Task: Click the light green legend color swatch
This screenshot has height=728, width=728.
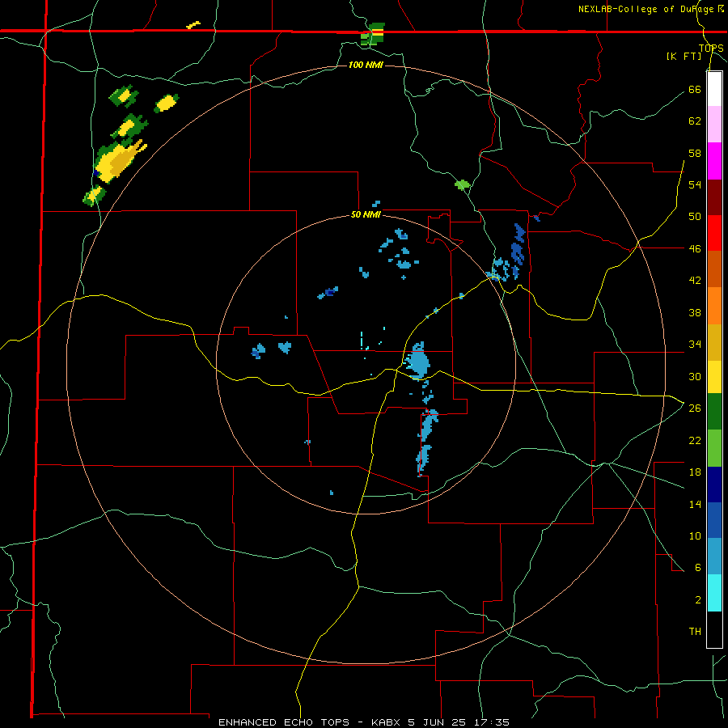Action: tap(714, 448)
